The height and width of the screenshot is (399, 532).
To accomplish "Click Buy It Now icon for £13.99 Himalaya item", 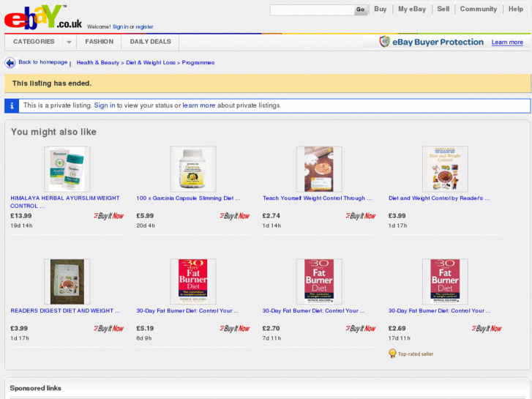I will (108, 216).
